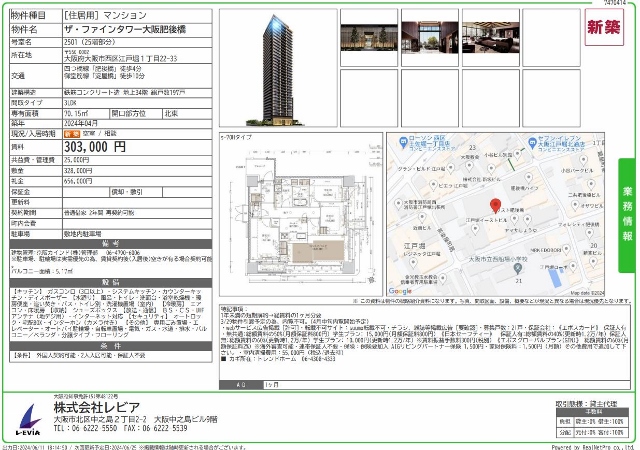Click the 656,000円 key money value
The image size is (640, 450).
78,181
